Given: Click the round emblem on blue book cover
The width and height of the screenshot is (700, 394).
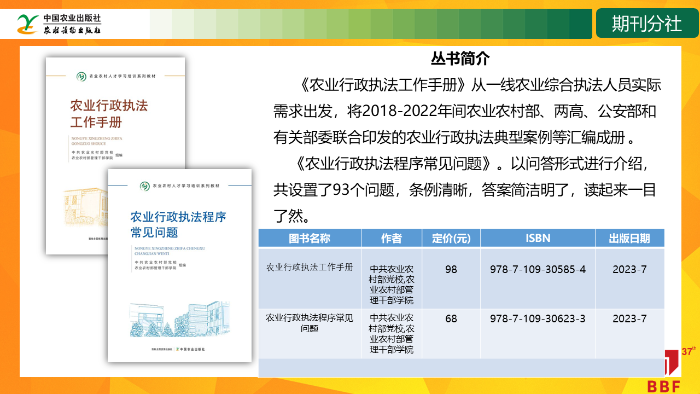Looking at the screenshot, I should [145, 186].
